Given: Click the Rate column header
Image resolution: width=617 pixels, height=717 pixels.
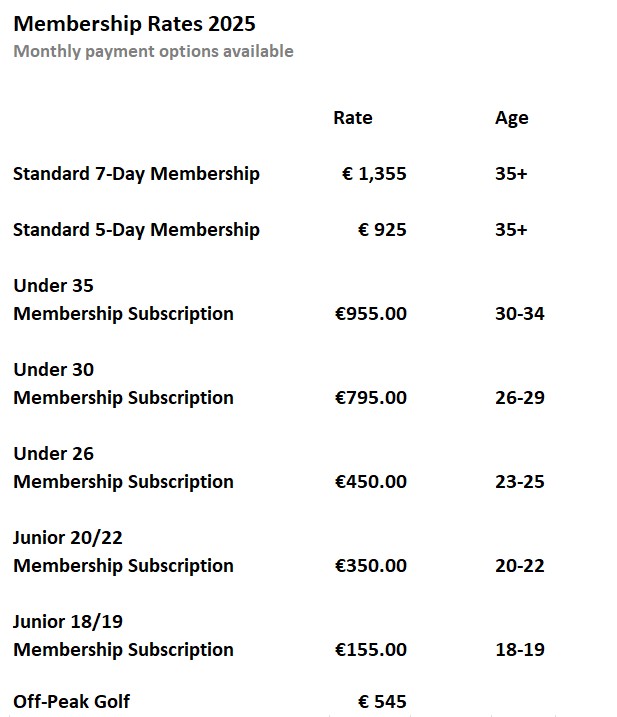Looking at the screenshot, I should pyautogui.click(x=352, y=118).
